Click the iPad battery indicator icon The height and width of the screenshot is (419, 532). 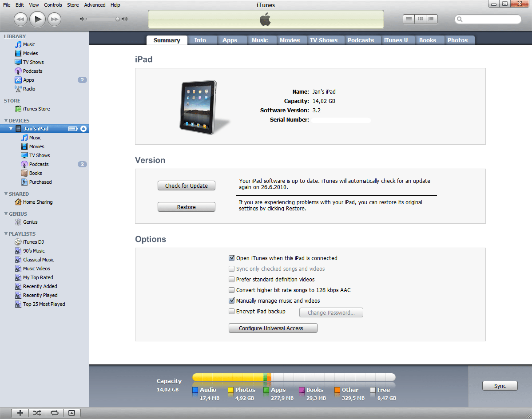click(x=73, y=128)
